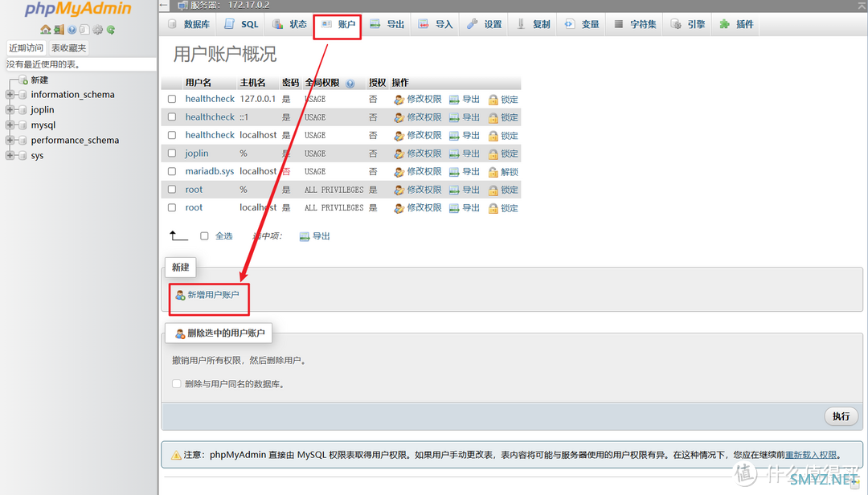This screenshot has width=868, height=495.
Task: Click the phpMyAdmin logo
Action: (x=78, y=9)
